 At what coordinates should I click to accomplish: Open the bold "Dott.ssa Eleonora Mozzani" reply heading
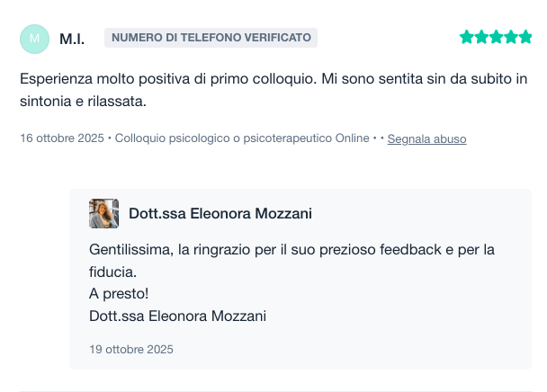click(220, 214)
